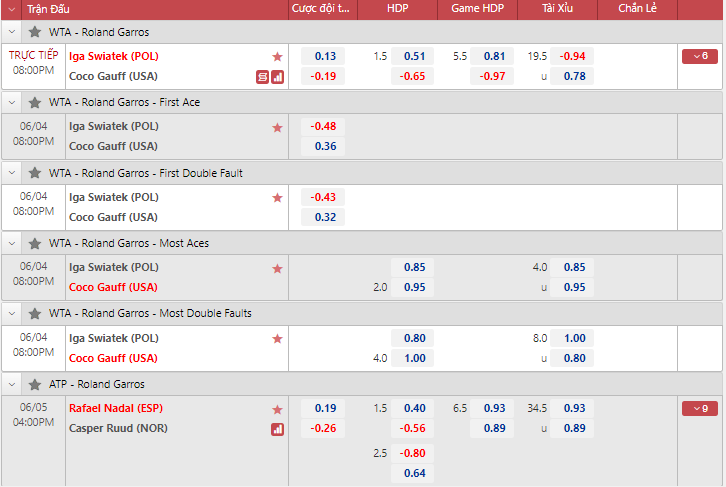726x487 pixels.
Task: Pick Gauff Most Aces HDP 0.95
Action: [x=413, y=287]
